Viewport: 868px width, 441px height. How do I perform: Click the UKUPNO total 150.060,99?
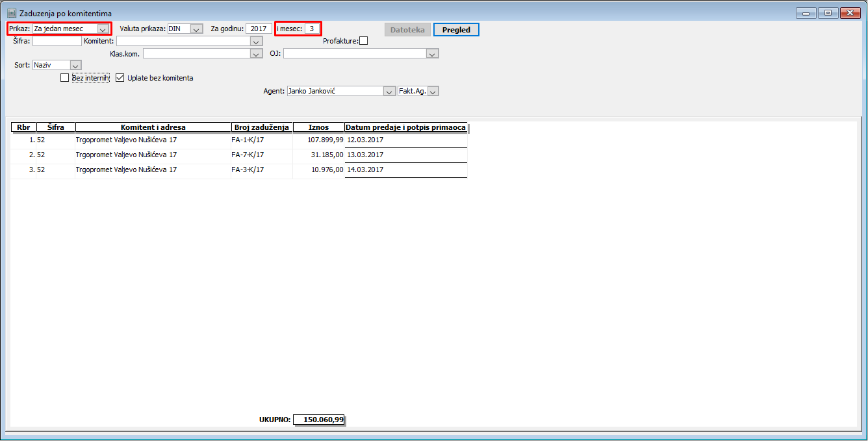tap(318, 420)
